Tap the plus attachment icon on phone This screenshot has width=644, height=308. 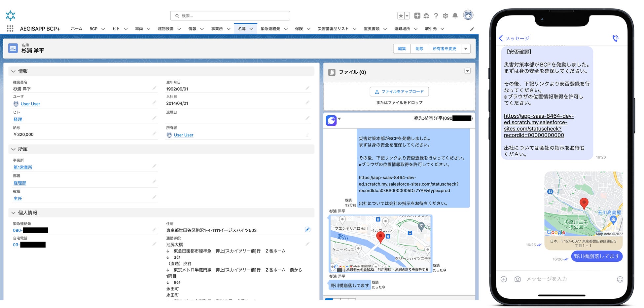click(504, 279)
